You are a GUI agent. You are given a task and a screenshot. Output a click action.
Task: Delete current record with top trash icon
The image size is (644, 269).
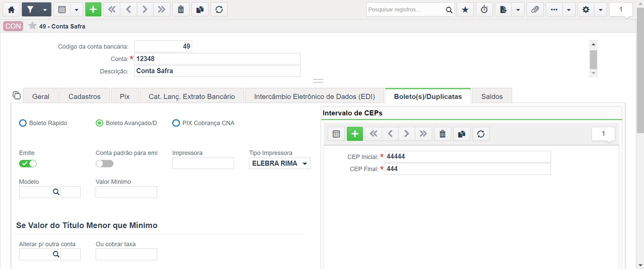[x=181, y=9]
